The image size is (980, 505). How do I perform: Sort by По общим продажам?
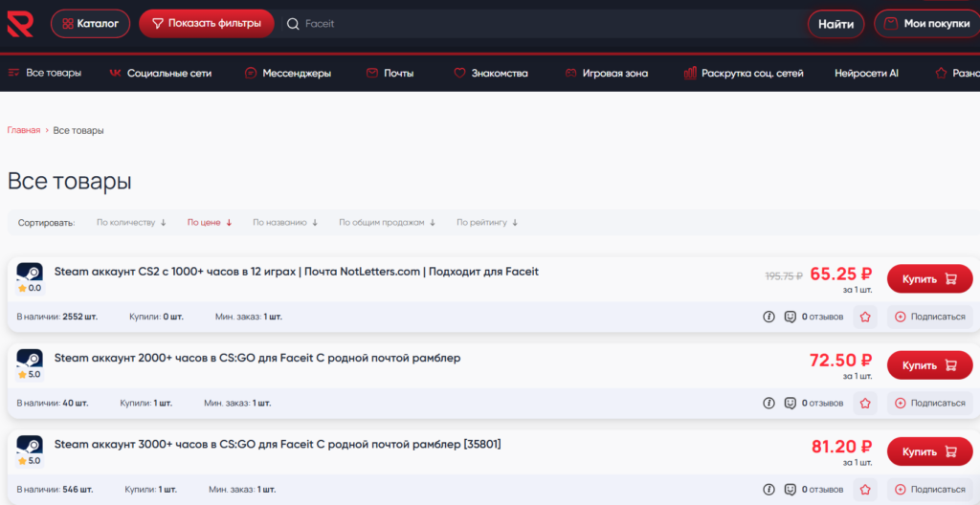(387, 223)
